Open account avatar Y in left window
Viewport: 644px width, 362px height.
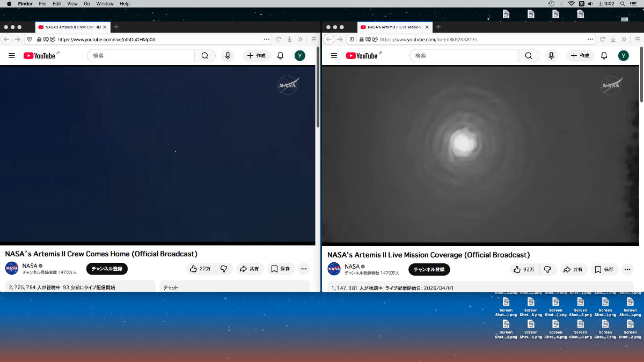point(299,56)
